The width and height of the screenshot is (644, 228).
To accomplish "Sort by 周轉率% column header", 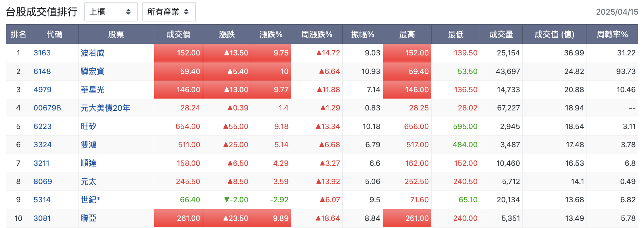I will pos(612,34).
